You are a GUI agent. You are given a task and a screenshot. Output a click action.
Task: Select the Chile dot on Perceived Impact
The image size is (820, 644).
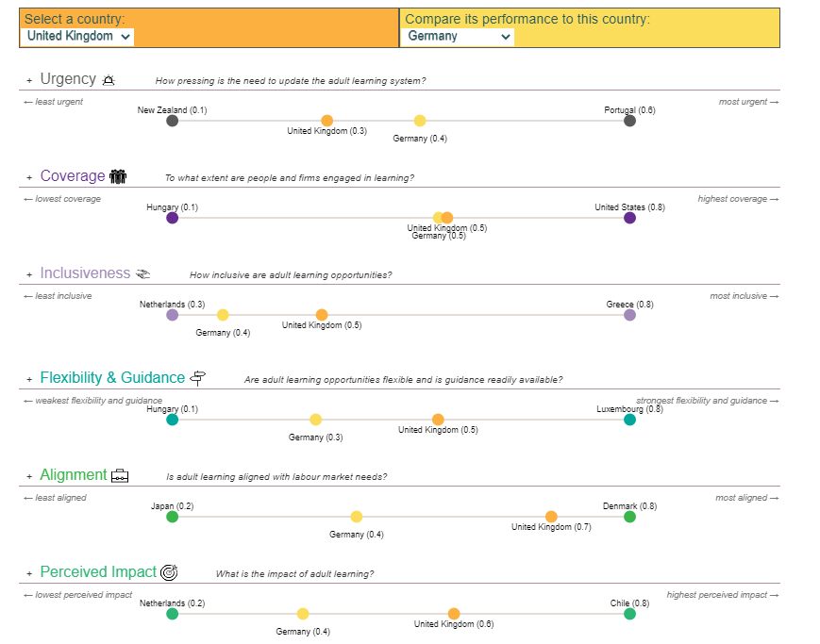pos(629,614)
